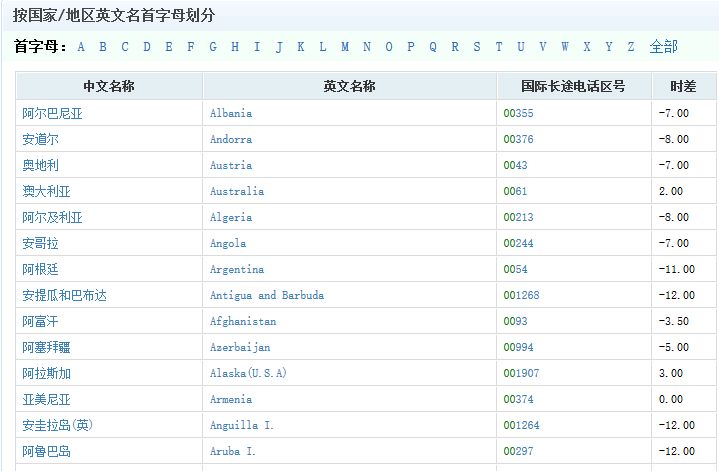
Task: Open the 阿尔巴尼亚 country link
Action: point(52,114)
